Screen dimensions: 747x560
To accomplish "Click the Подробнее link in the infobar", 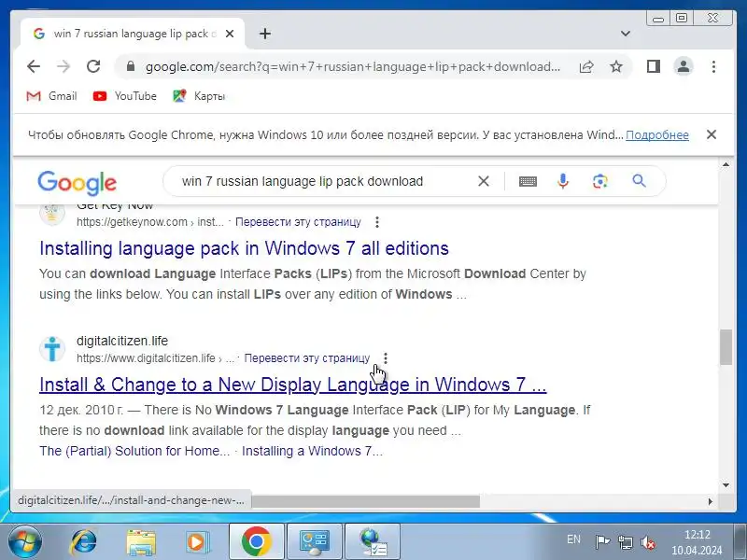I will tap(657, 134).
